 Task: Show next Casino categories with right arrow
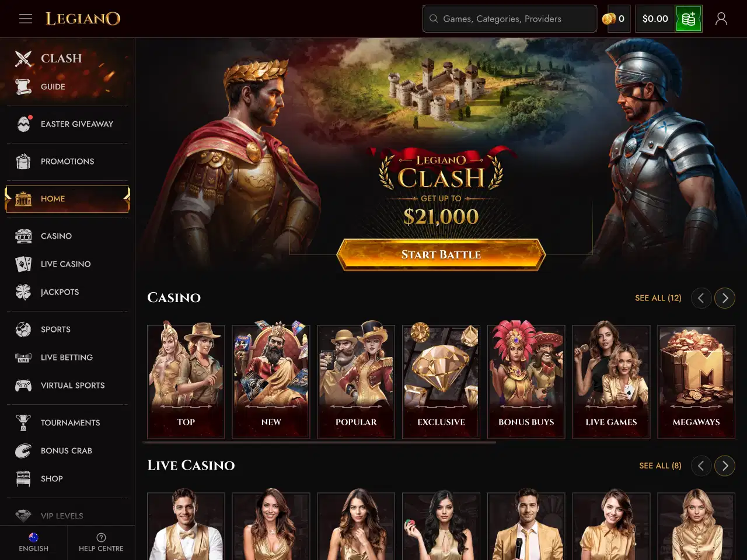pos(725,298)
